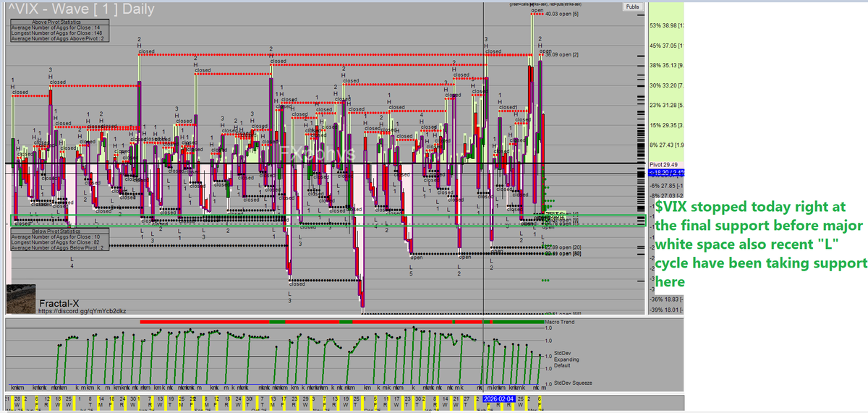868x413 pixels.
Task: Click the '22.89 open [20]' level label
Action: pyautogui.click(x=564, y=247)
